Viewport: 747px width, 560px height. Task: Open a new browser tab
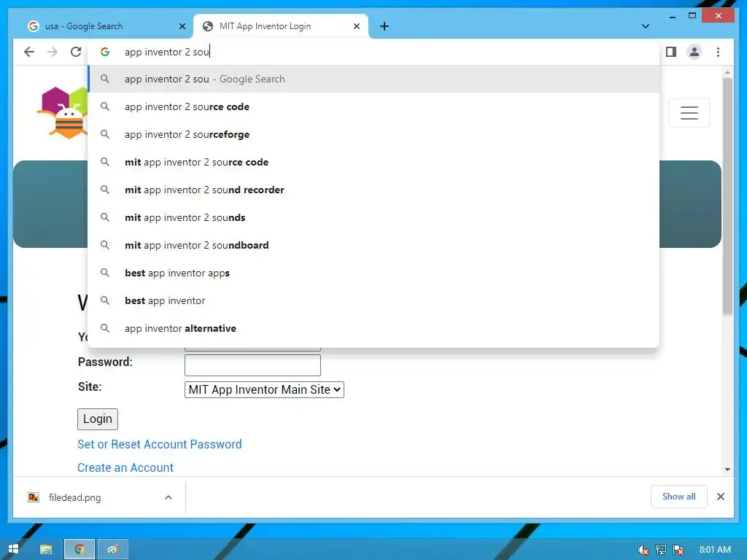(384, 26)
